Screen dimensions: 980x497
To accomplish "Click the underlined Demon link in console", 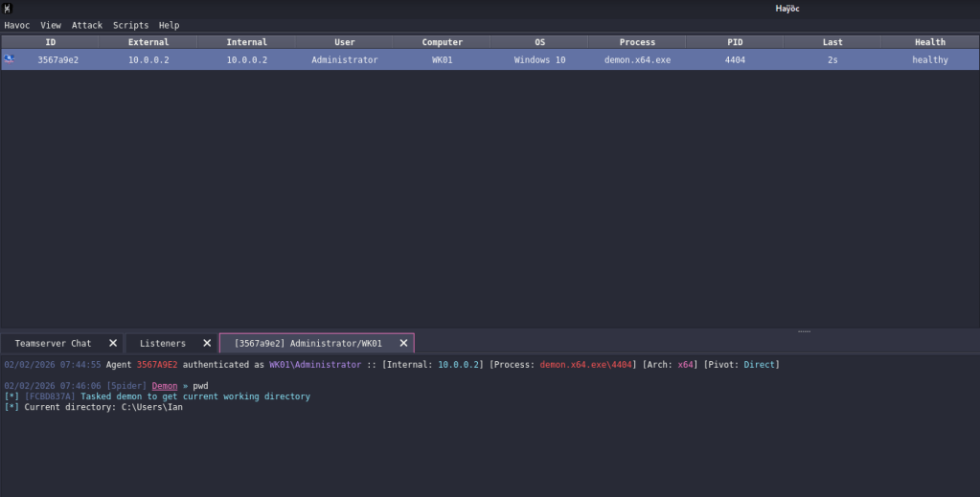I will 165,386.
